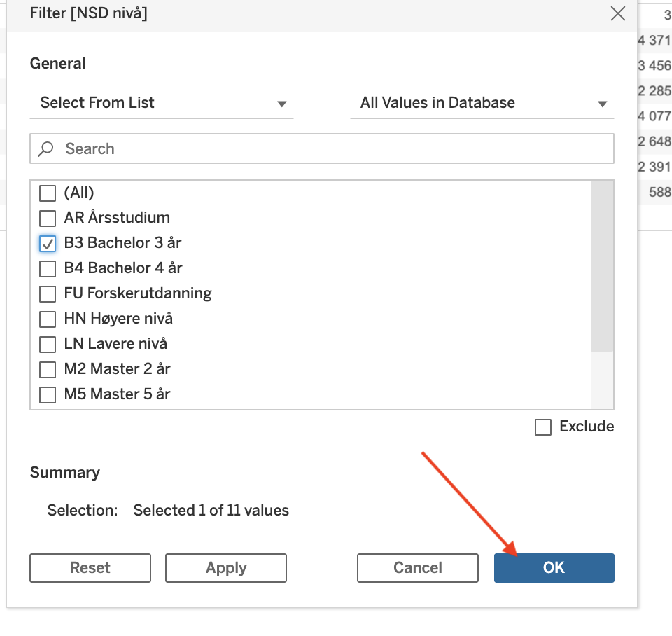672x636 pixels.
Task: Enable B4 Bachelor 4 år checkbox
Action: 48,268
